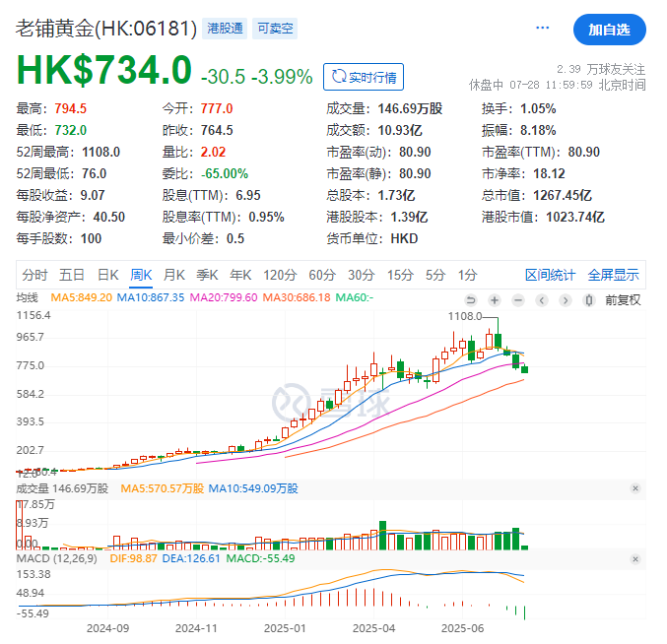Open 区间统计 range statistics
The width and height of the screenshot is (667, 644).
pyautogui.click(x=550, y=275)
